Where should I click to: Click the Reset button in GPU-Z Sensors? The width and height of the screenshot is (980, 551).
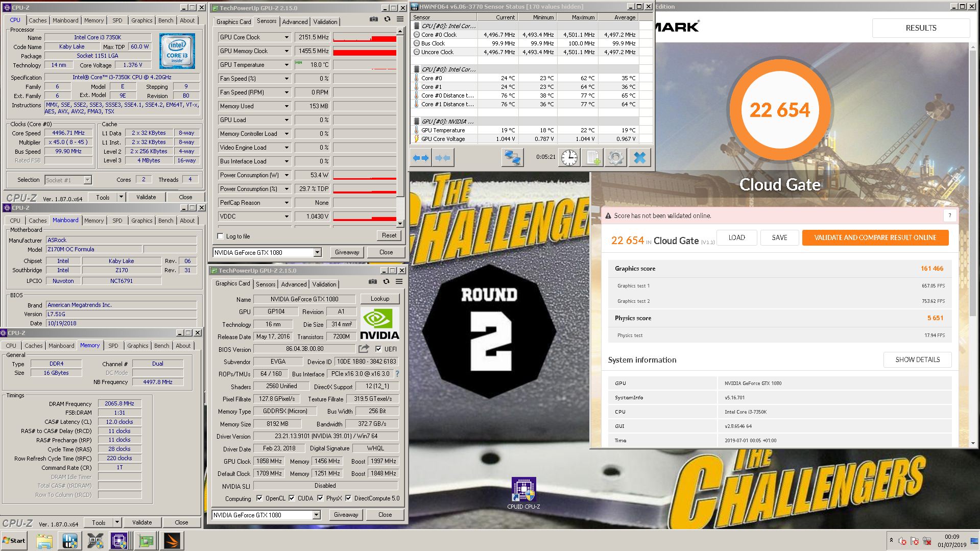(389, 235)
